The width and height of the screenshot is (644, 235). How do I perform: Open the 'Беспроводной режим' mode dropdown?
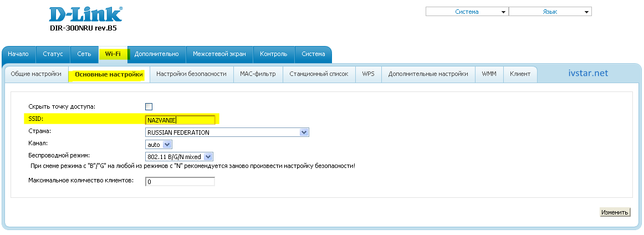pyautogui.click(x=179, y=157)
